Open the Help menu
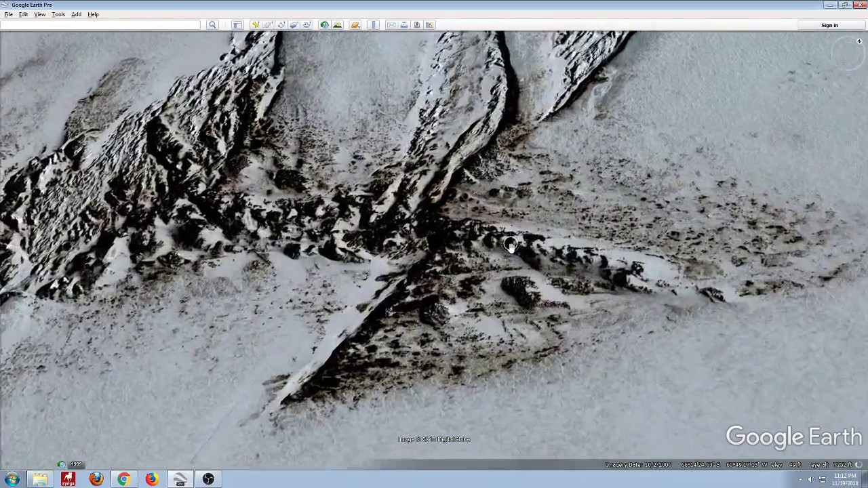The image size is (868, 488). [x=93, y=14]
